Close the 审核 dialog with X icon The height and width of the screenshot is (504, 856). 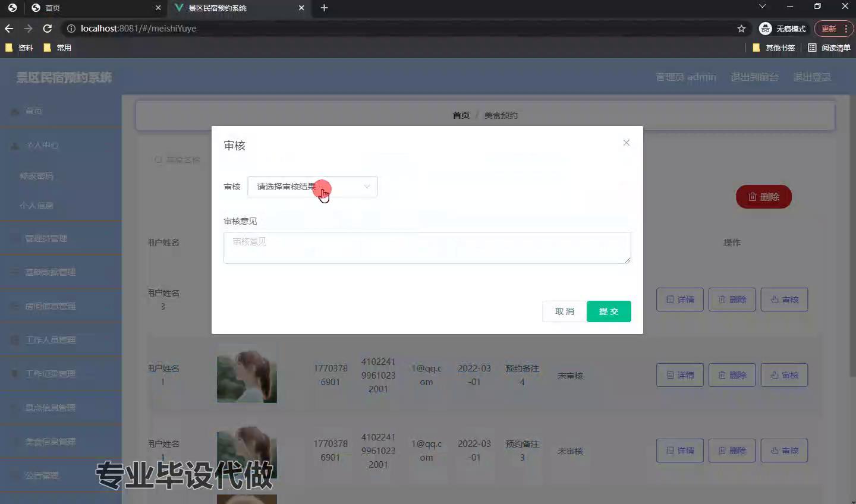pyautogui.click(x=626, y=143)
